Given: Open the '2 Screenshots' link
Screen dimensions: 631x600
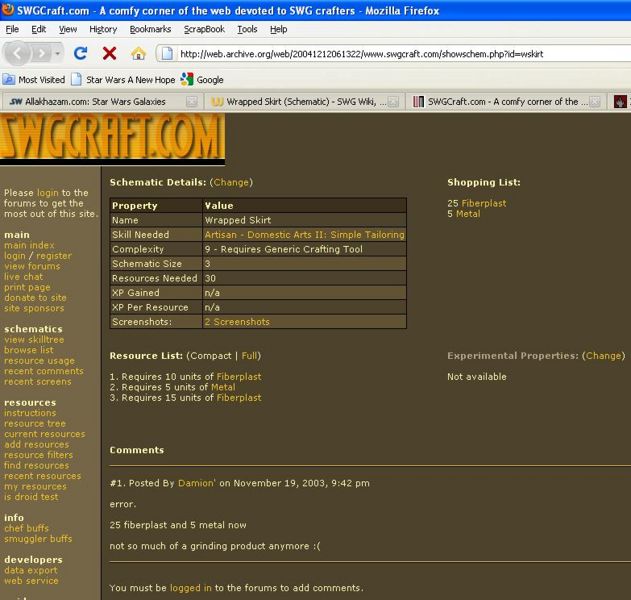Looking at the screenshot, I should pyautogui.click(x=237, y=322).
